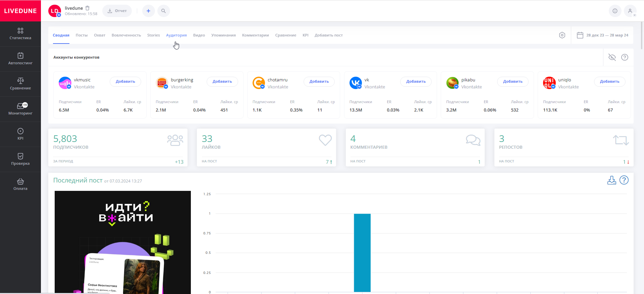The height and width of the screenshot is (294, 644).
Task: Add pikabu with Добавить button
Action: [x=513, y=82]
